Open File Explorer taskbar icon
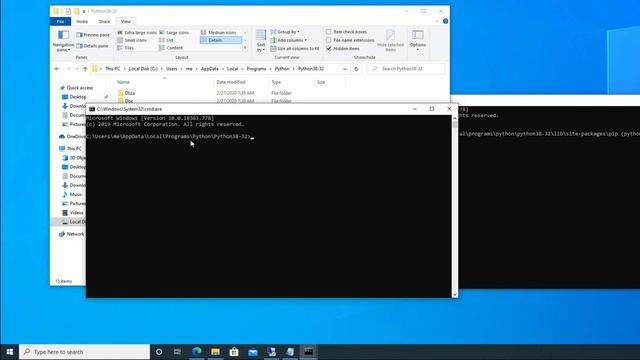 pyautogui.click(x=216, y=352)
